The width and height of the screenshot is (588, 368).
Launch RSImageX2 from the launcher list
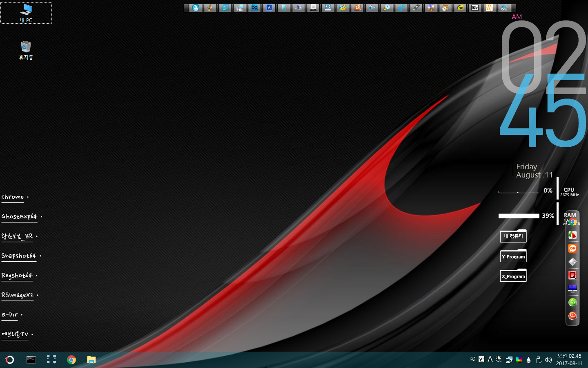pyautogui.click(x=18, y=295)
